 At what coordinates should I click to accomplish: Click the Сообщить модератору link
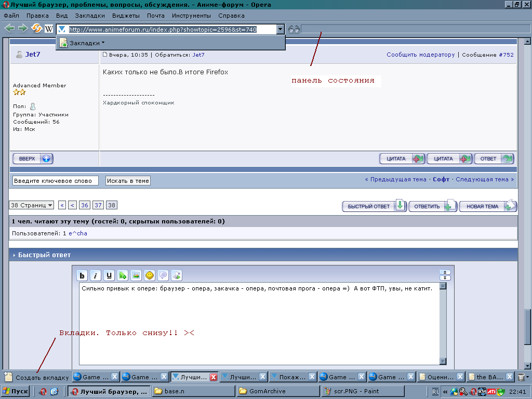pyautogui.click(x=420, y=55)
